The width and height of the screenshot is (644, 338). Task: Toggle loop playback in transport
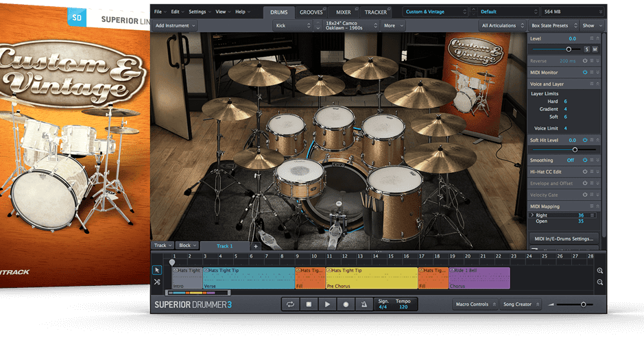290,304
